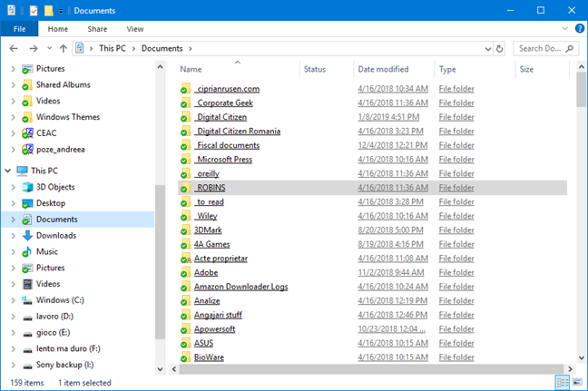Click the 3DMark folder icon
Viewport: 588px width, 391px height.
tap(185, 230)
